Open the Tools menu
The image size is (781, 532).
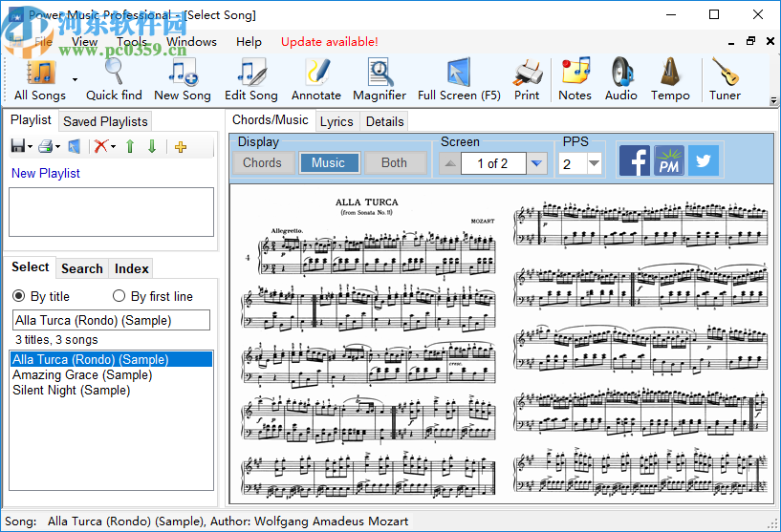coord(132,42)
